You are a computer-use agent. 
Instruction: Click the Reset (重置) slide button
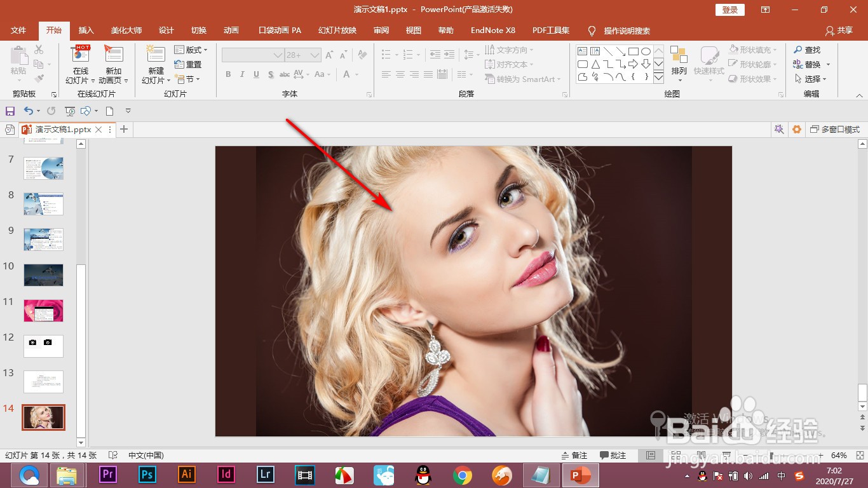click(188, 64)
